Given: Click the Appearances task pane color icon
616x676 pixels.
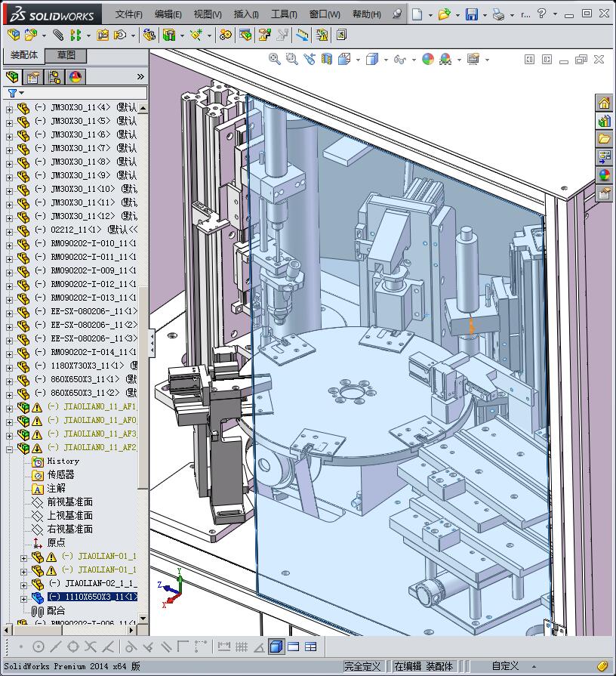Looking at the screenshot, I should coord(604,175).
